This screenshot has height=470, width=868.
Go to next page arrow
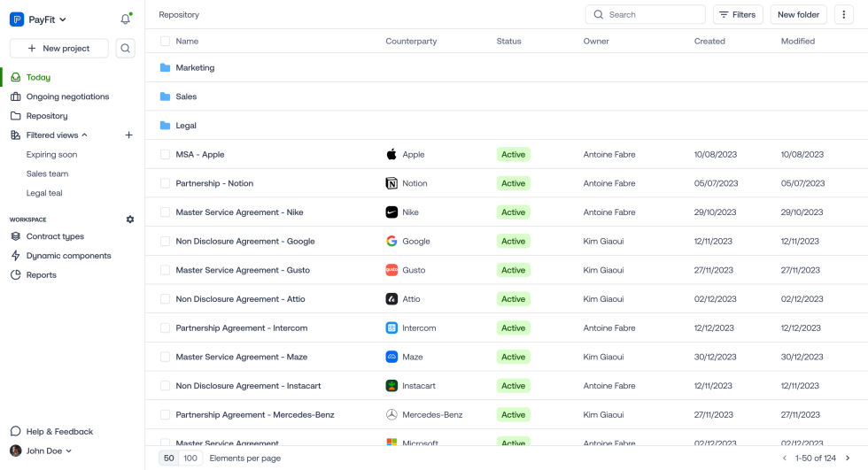click(848, 458)
